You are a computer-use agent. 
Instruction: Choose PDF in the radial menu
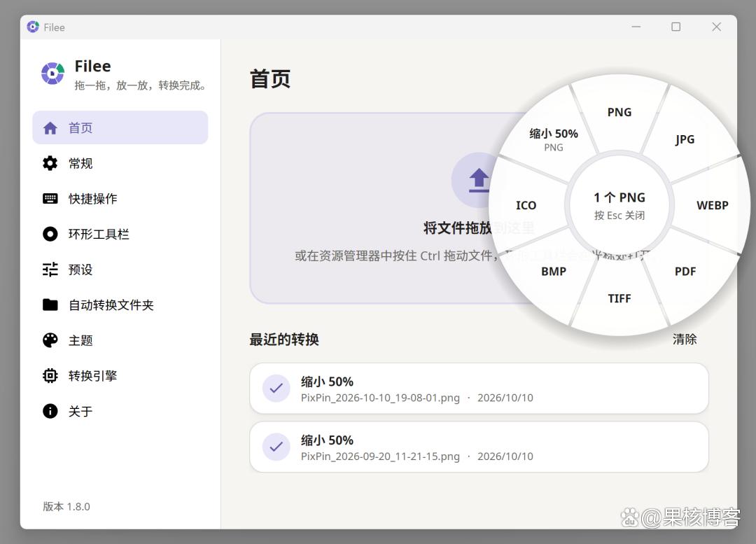coord(685,272)
